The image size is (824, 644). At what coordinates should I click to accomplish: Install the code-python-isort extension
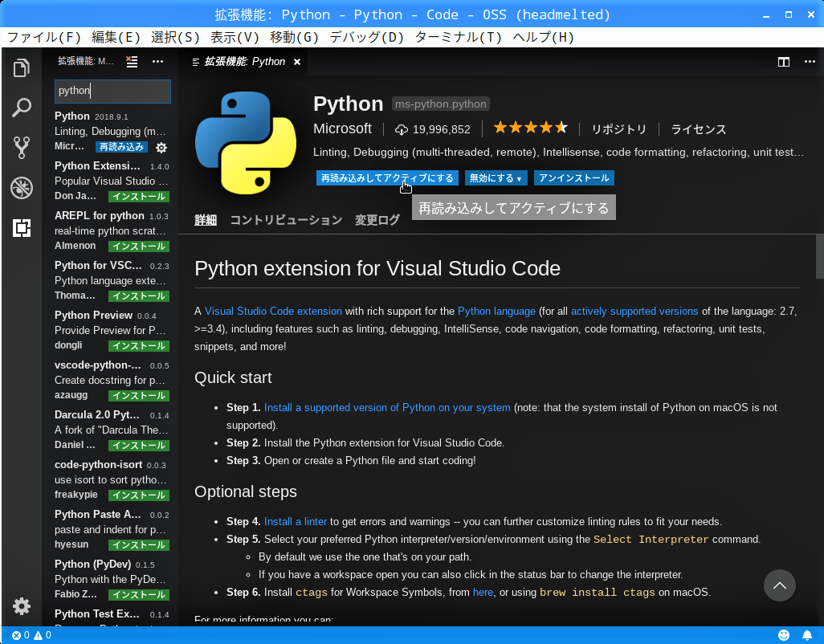click(139, 495)
